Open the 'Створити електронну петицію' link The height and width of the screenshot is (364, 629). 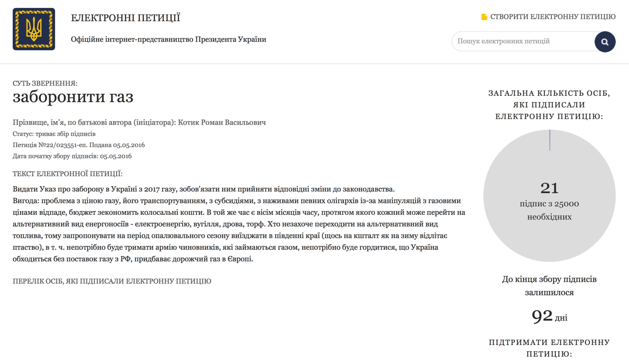552,17
